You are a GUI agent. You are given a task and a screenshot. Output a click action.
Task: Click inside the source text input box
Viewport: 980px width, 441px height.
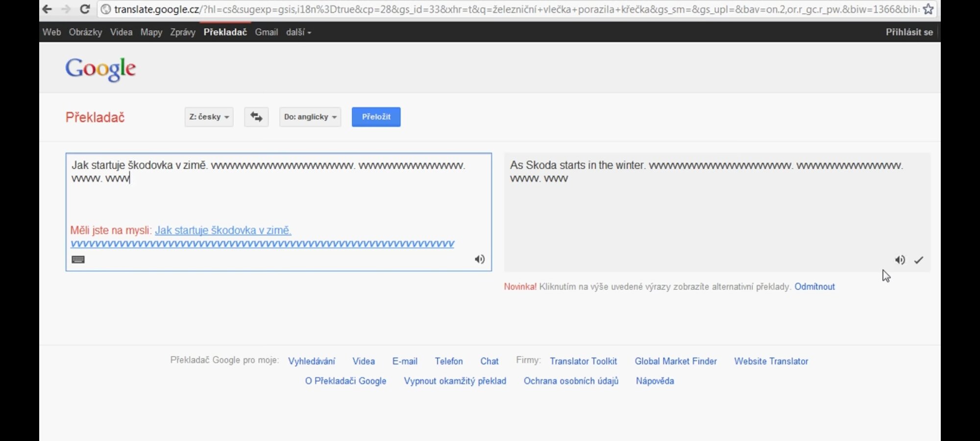[278, 201]
